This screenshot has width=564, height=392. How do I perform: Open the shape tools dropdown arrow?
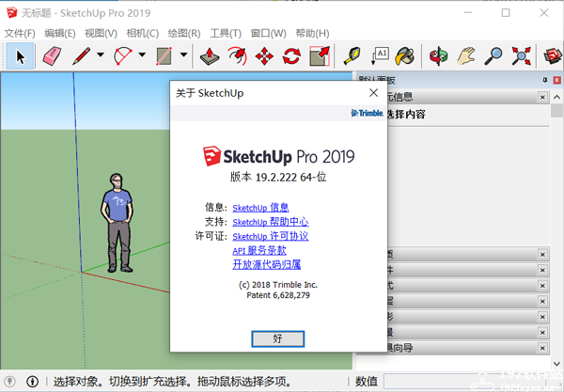pos(184,55)
